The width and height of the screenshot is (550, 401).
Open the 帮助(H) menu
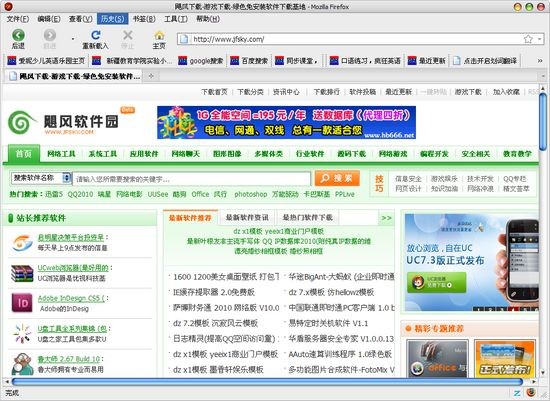208,19
